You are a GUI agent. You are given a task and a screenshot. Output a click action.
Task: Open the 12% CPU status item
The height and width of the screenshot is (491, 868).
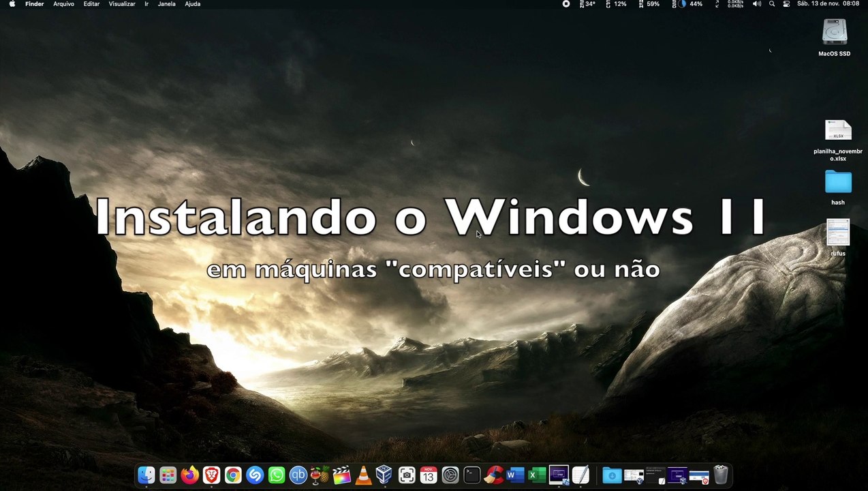(616, 4)
